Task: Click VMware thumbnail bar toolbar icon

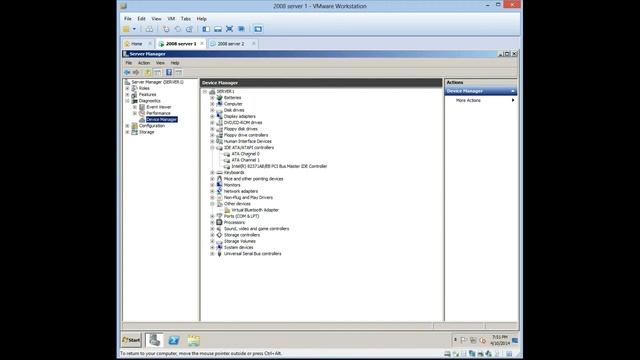Action: 218,29
